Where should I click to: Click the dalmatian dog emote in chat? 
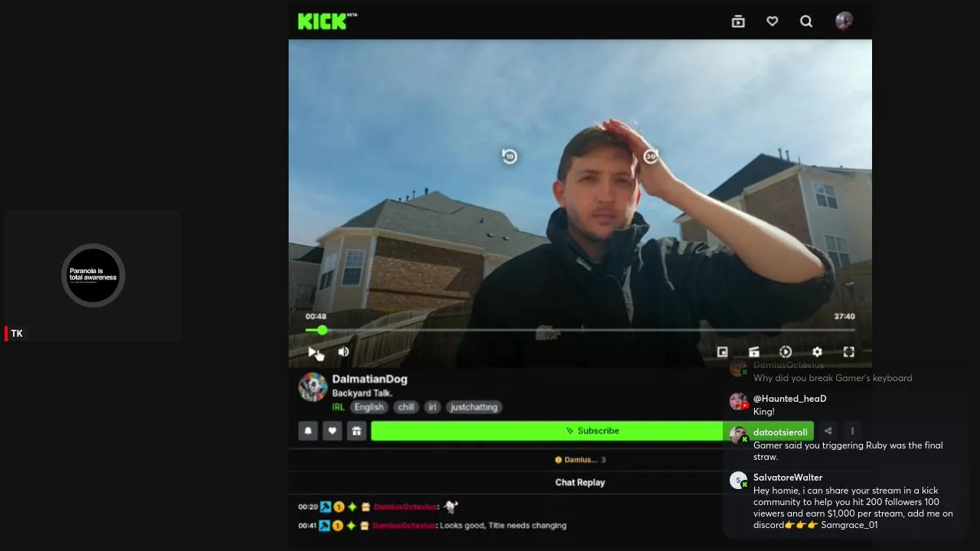pos(450,507)
